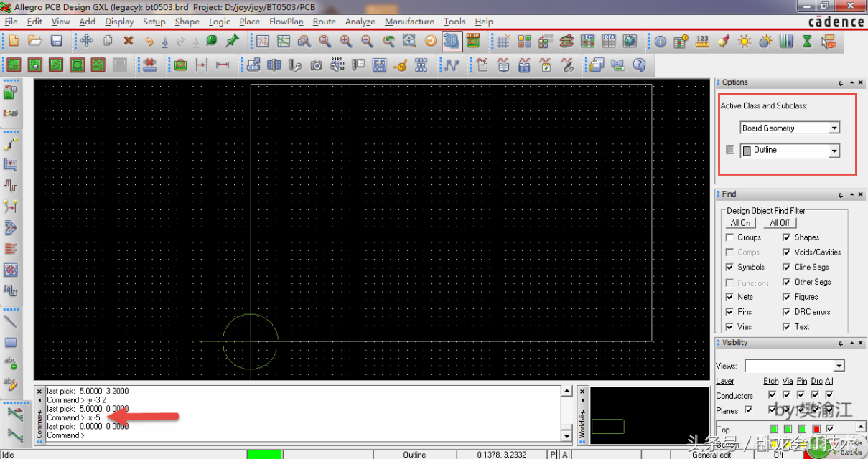Toggle the Grid icon in toolbar

(x=504, y=41)
